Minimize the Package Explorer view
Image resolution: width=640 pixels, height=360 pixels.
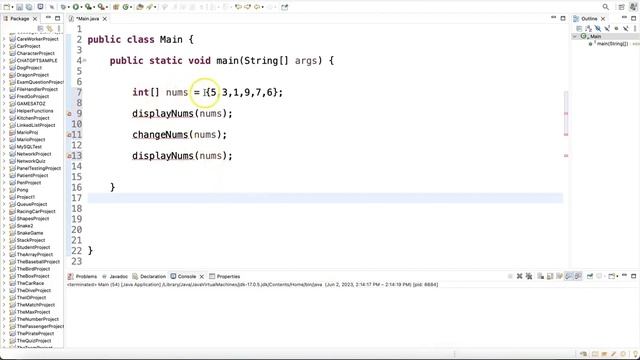tap(48, 18)
